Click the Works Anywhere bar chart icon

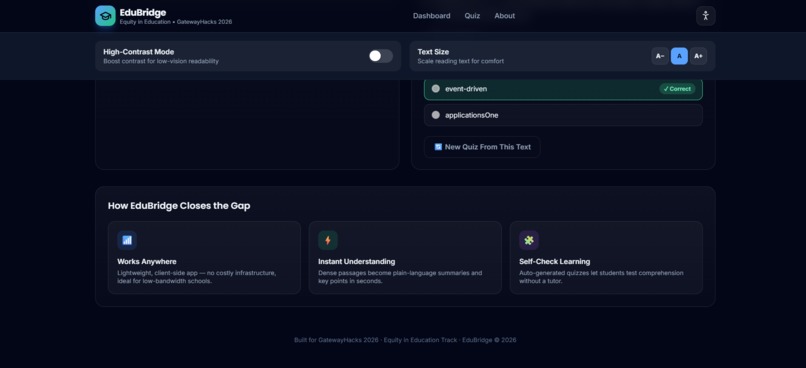[x=127, y=240]
